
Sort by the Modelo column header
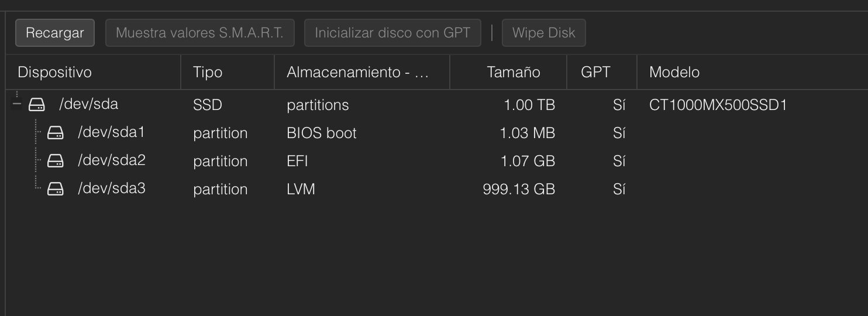(x=674, y=72)
